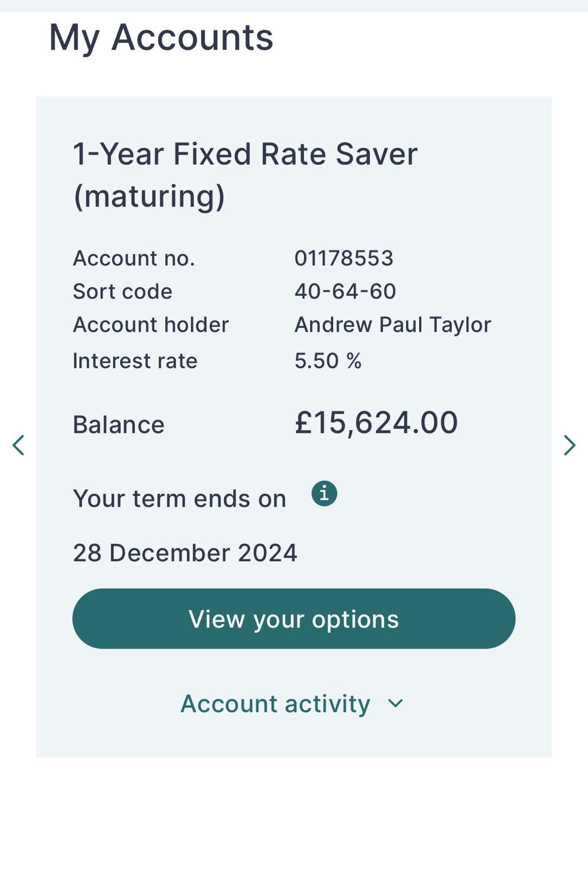Click the 5.50 % interest rate value
The height and width of the screenshot is (870, 588).
pyautogui.click(x=328, y=361)
